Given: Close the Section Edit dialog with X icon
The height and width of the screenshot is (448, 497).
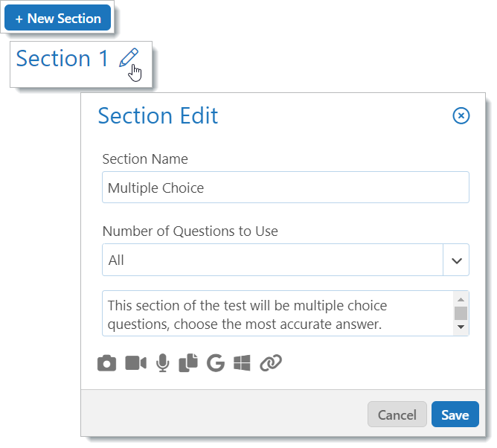Looking at the screenshot, I should (x=461, y=115).
